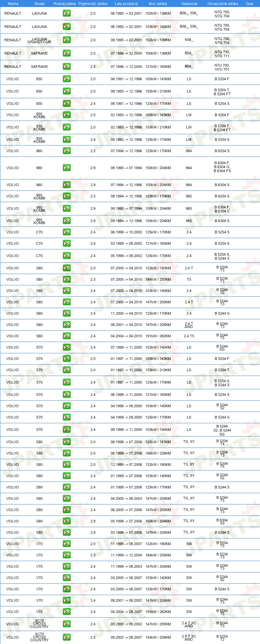Viewport: 260px width, 644px height.
Task: Click the fuel icon in the Safrane 2.5 row
Action: click(x=66, y=67)
